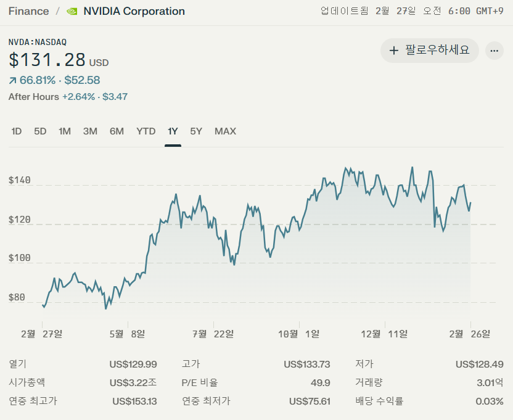The width and height of the screenshot is (513, 420).
Task: Click the NVIDIA Corporation breadcrumb title
Action: tap(134, 12)
